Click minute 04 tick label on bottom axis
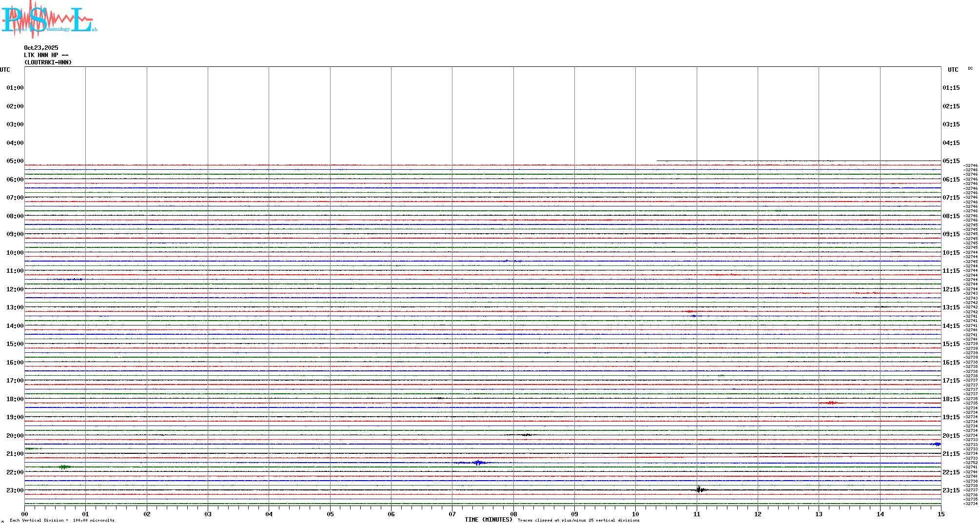The image size is (980, 527). [x=269, y=514]
